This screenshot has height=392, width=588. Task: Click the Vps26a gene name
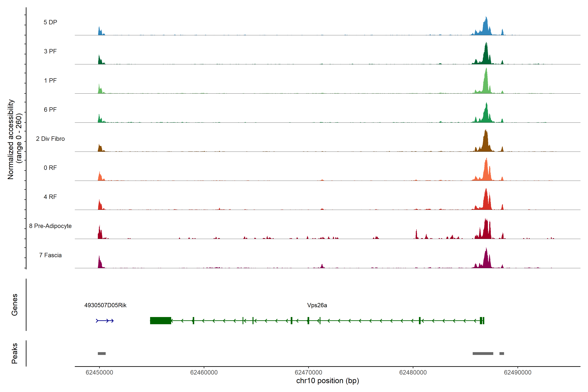317,305
